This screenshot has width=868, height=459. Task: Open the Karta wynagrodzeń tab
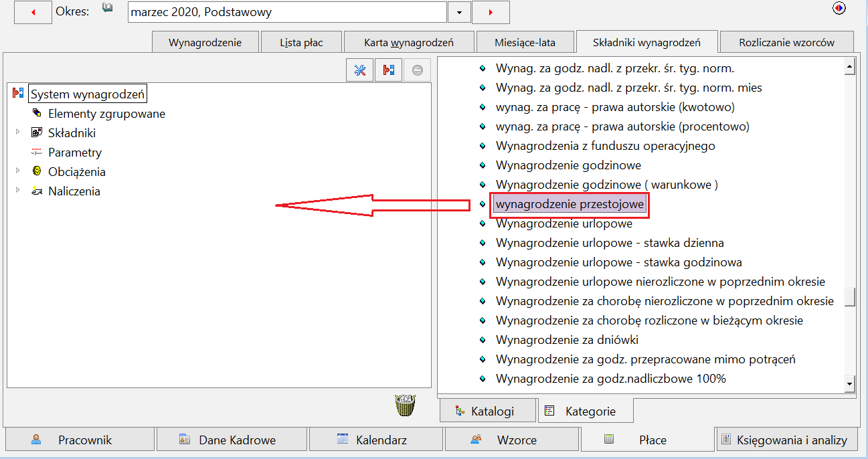pyautogui.click(x=409, y=42)
